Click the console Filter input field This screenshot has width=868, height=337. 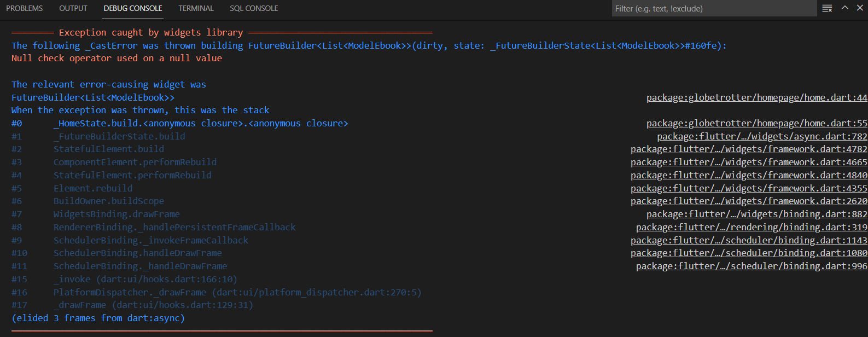coord(714,9)
